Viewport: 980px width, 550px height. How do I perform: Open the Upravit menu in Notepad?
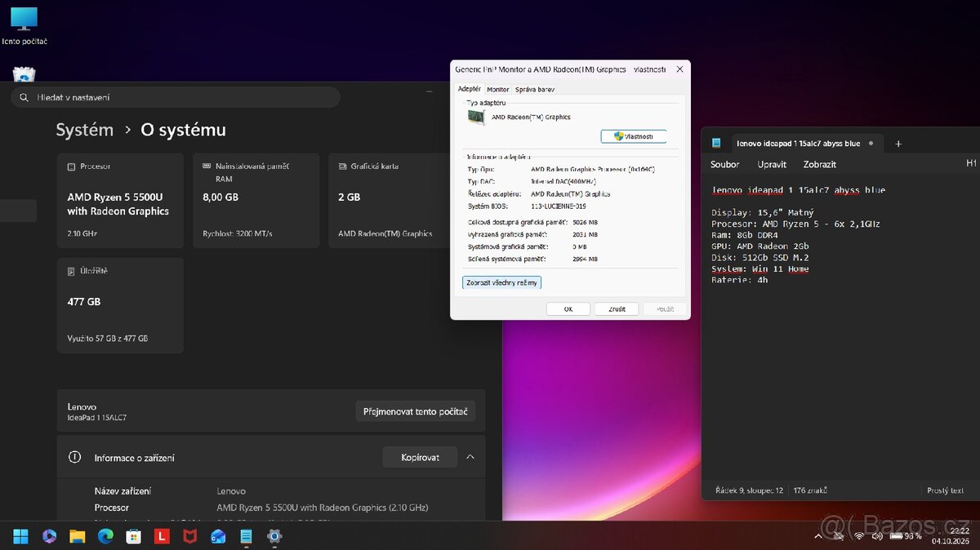tap(772, 164)
